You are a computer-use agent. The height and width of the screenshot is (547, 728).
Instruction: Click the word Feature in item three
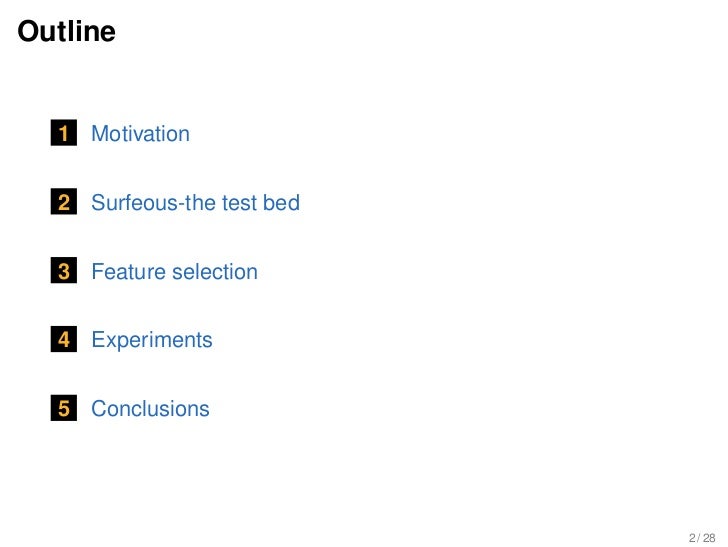tap(124, 272)
